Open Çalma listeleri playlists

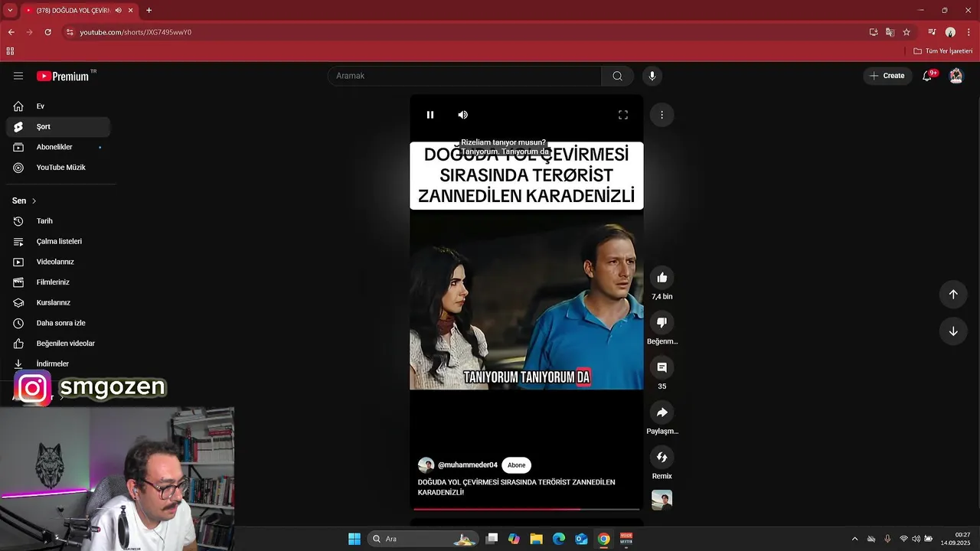(58, 242)
